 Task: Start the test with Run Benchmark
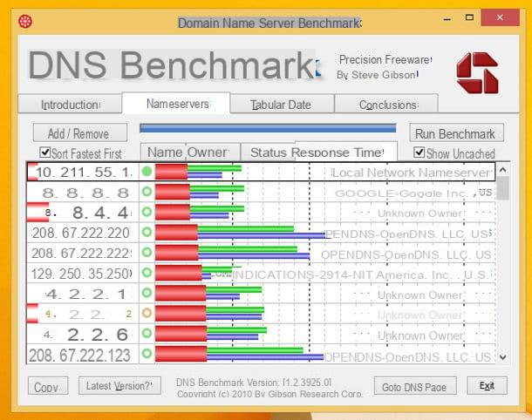[x=456, y=133]
